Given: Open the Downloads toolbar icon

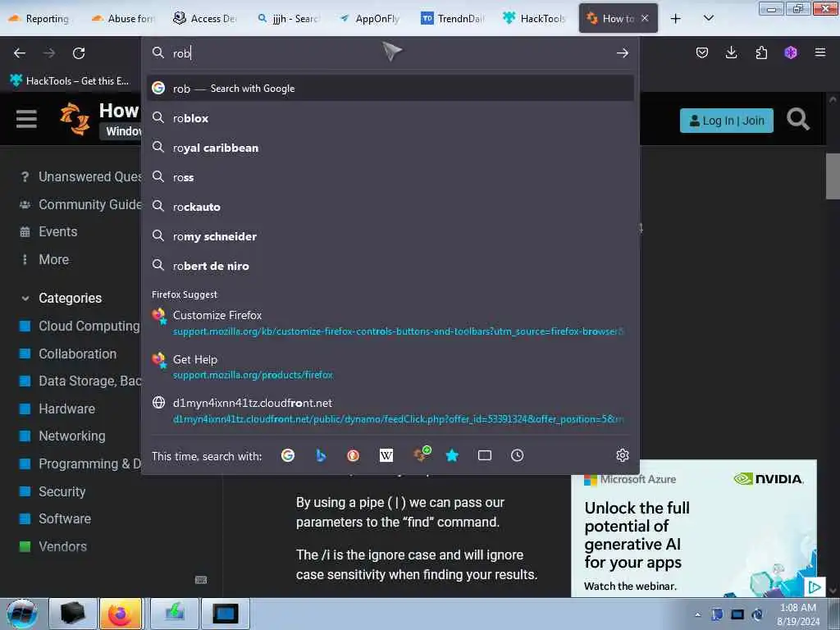Looking at the screenshot, I should click(731, 52).
